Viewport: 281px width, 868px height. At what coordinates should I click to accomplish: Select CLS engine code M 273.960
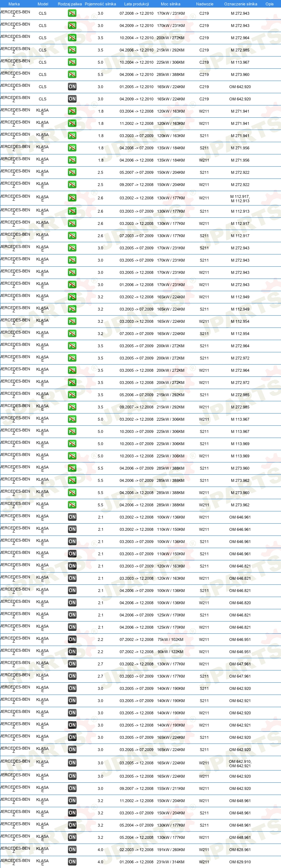pos(240,74)
